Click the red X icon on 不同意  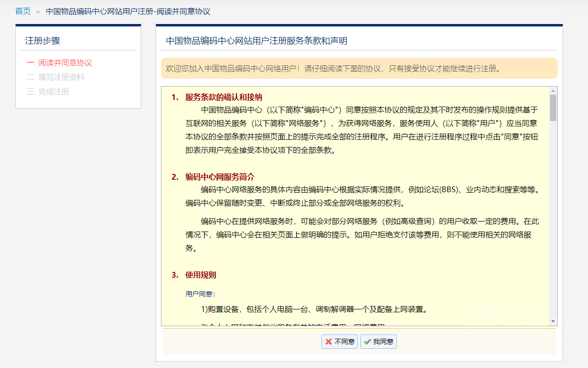pos(329,342)
